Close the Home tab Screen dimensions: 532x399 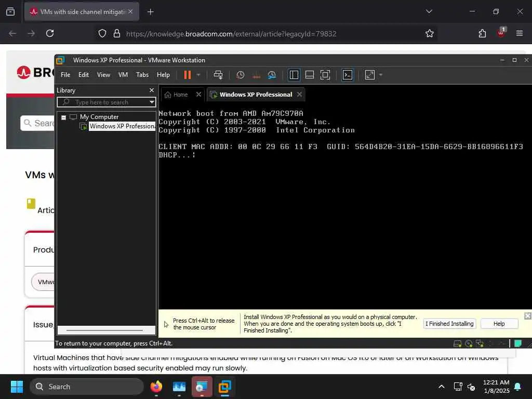click(x=199, y=95)
